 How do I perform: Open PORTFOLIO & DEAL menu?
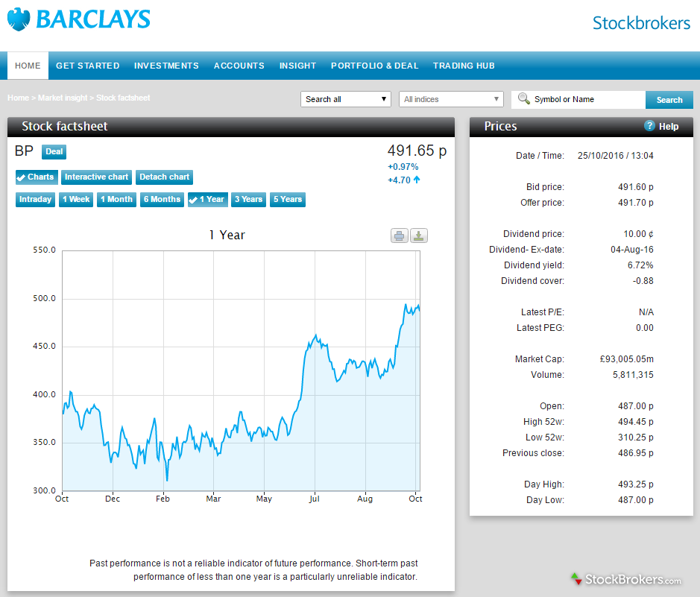click(x=374, y=66)
